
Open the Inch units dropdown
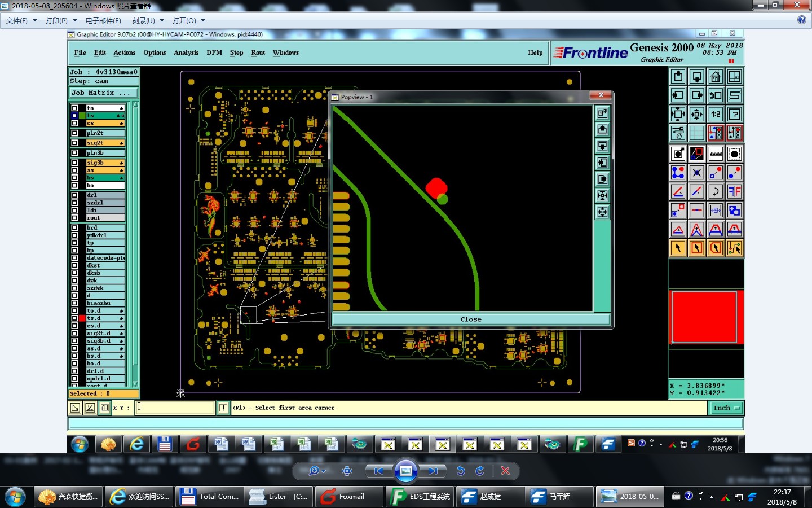point(725,408)
